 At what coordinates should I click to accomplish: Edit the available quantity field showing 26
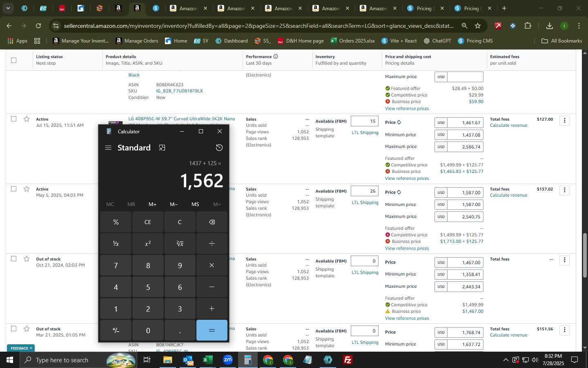coord(365,191)
